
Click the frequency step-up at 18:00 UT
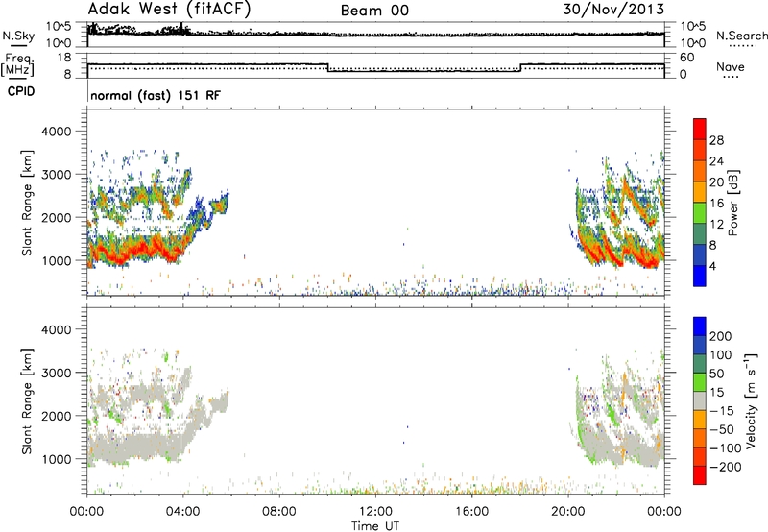520,67
